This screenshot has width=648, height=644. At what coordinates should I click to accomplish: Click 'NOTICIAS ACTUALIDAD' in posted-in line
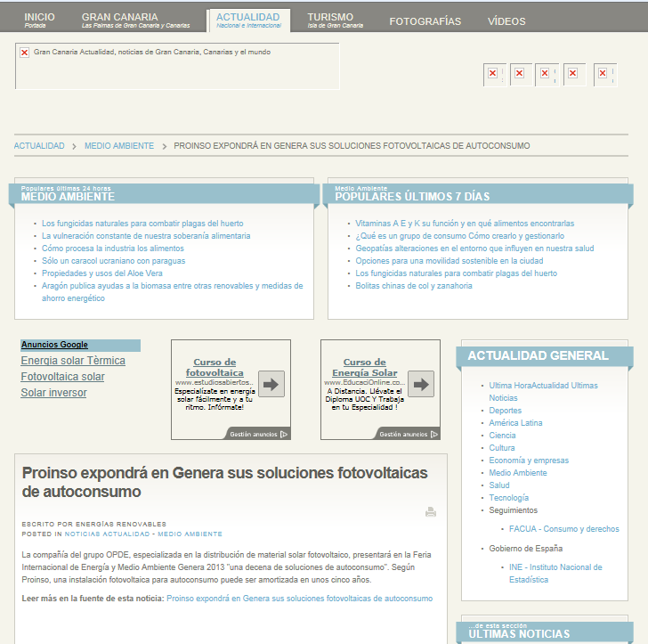coord(107,534)
